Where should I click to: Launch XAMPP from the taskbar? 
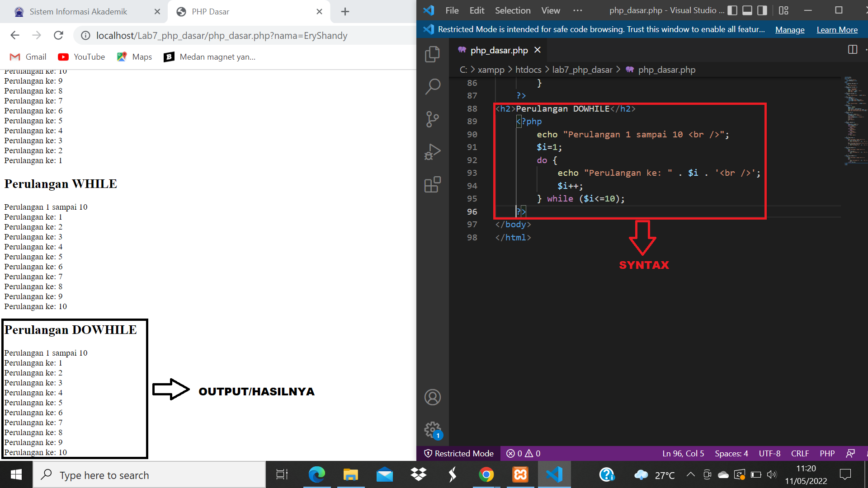coord(520,474)
